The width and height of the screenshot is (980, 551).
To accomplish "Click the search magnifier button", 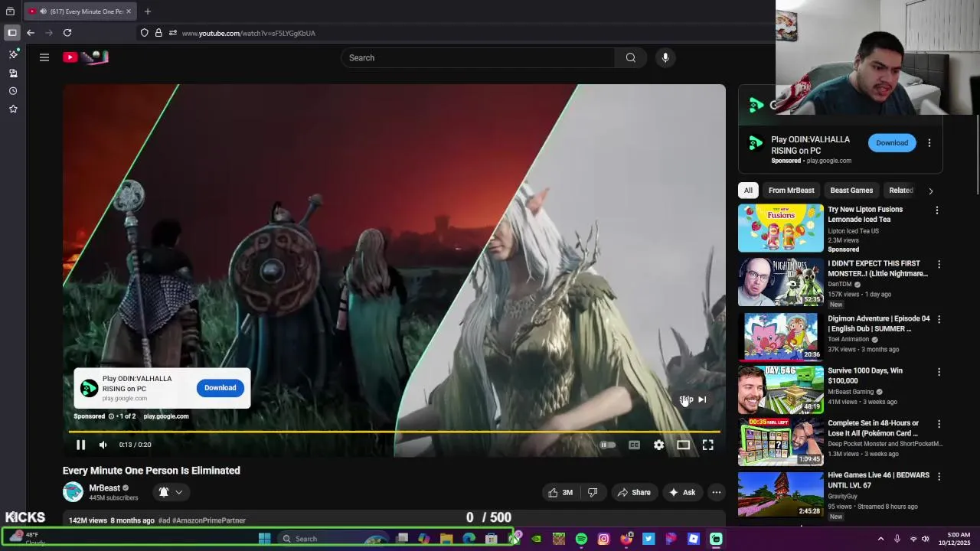I will click(x=630, y=57).
